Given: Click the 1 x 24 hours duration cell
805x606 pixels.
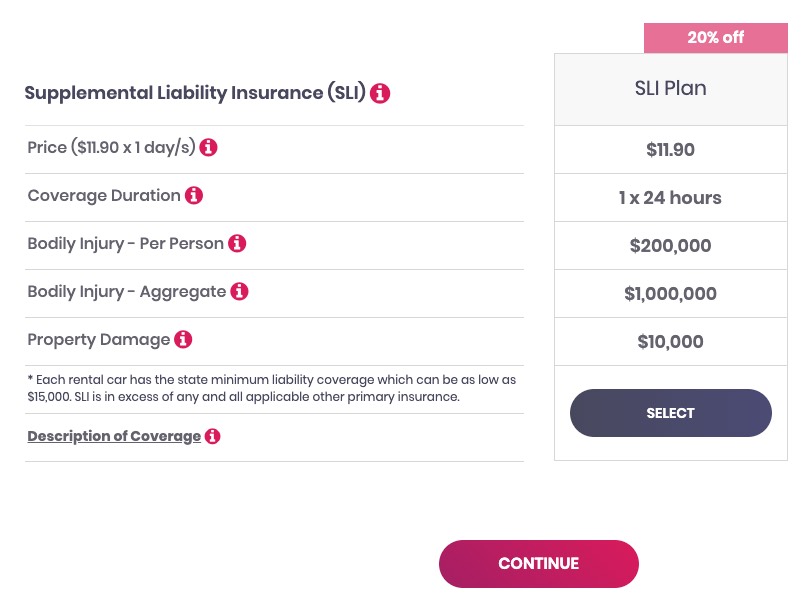Looking at the screenshot, I should click(670, 198).
